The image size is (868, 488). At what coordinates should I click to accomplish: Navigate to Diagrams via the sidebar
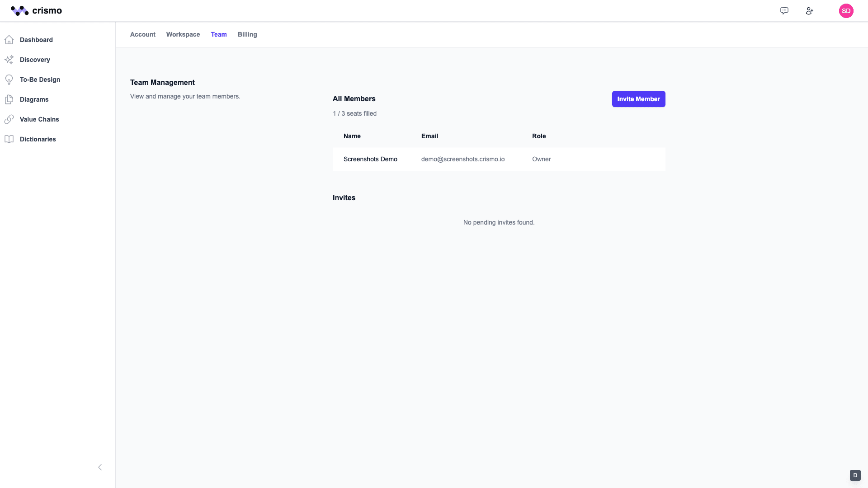tap(34, 99)
